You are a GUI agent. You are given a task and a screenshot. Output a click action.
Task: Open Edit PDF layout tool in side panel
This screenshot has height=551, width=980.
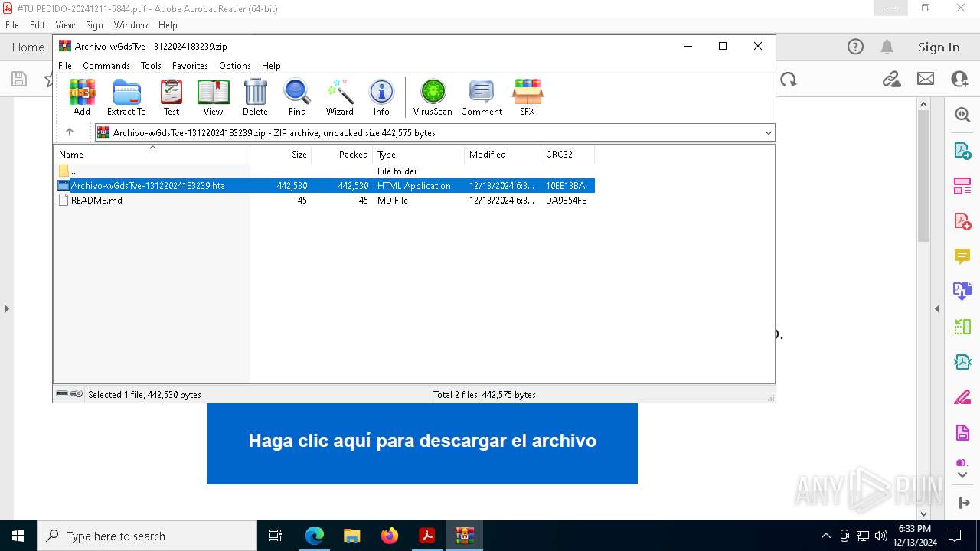click(x=962, y=186)
